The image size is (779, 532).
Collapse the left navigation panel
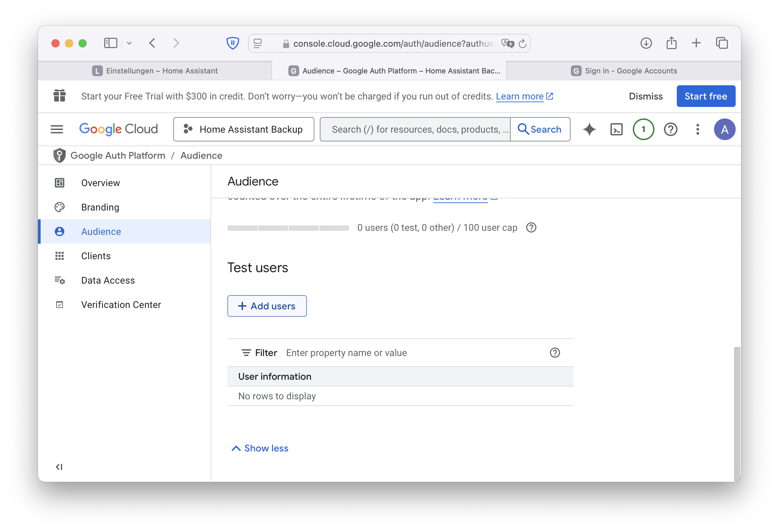[59, 467]
